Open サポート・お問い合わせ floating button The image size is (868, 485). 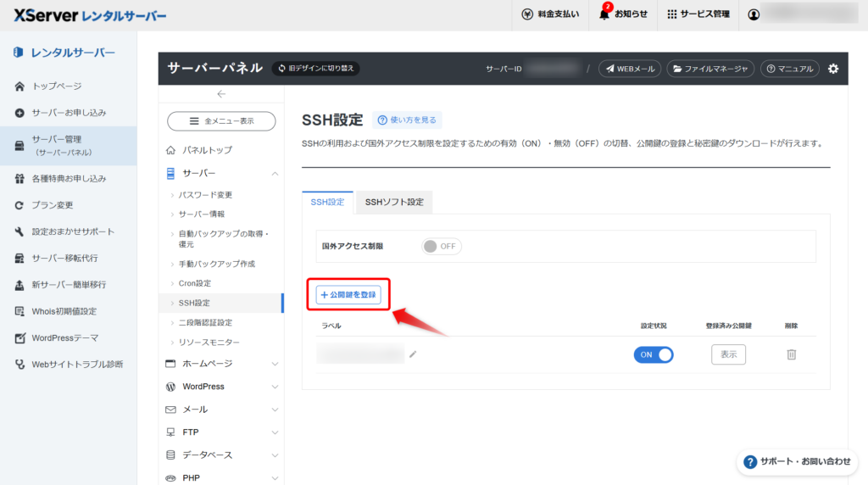click(796, 461)
